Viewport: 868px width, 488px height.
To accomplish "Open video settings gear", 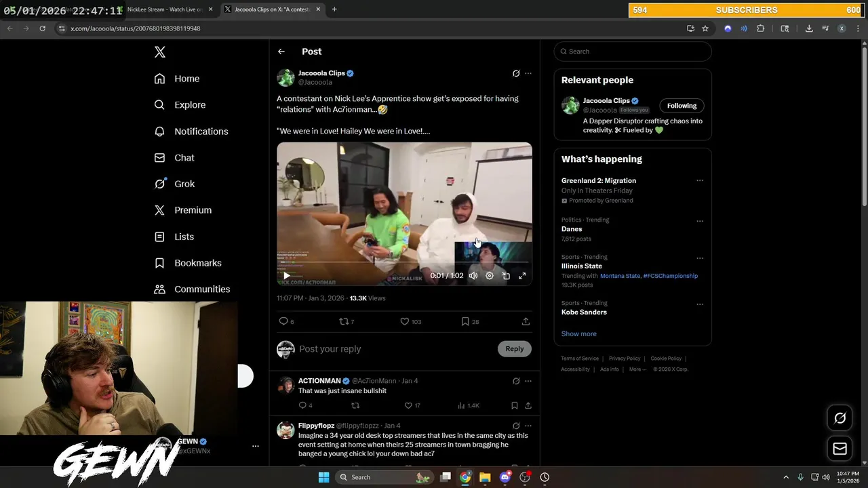I will 490,276.
